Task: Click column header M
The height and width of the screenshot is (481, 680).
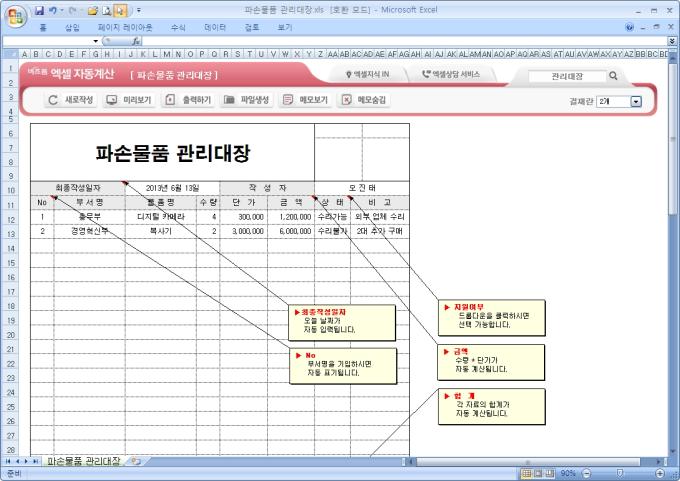Action: point(167,54)
